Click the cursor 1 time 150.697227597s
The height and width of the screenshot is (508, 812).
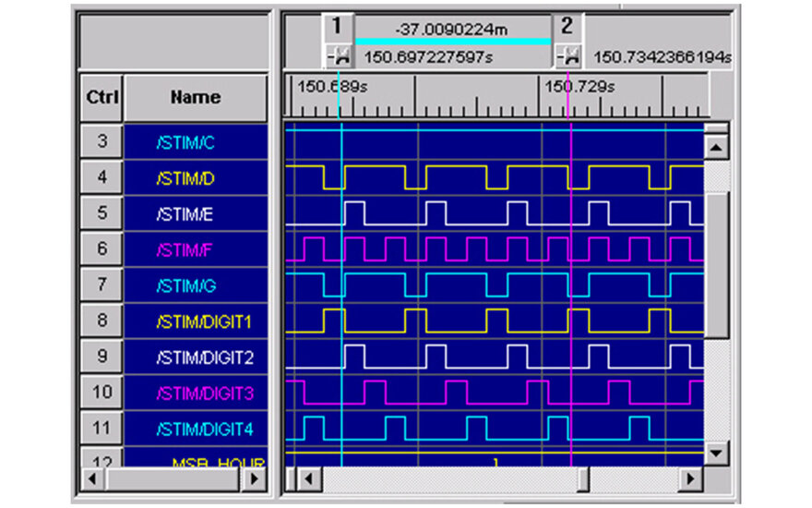click(x=428, y=57)
